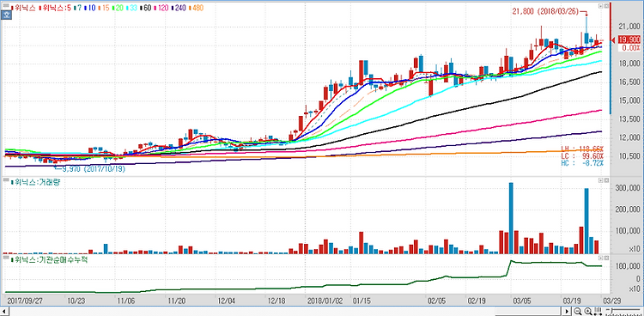Click the tallest blue volume bar near 03/05
This screenshot has width=644, height=316.
point(512,218)
